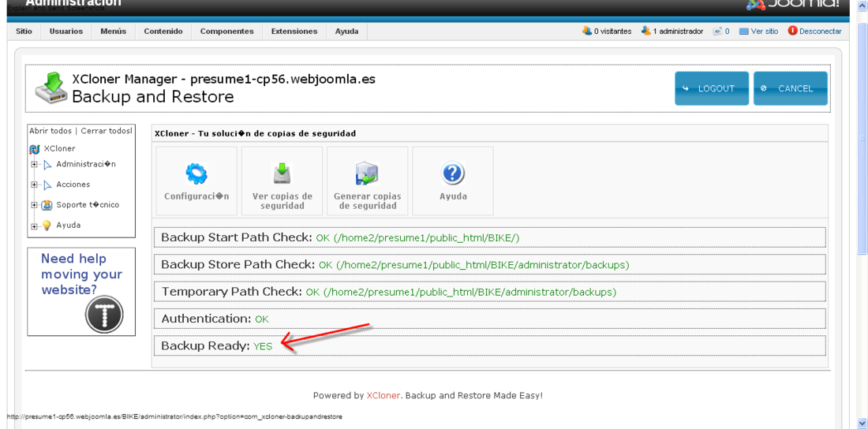Open the Menús menu
868x429 pixels.
[x=114, y=32]
